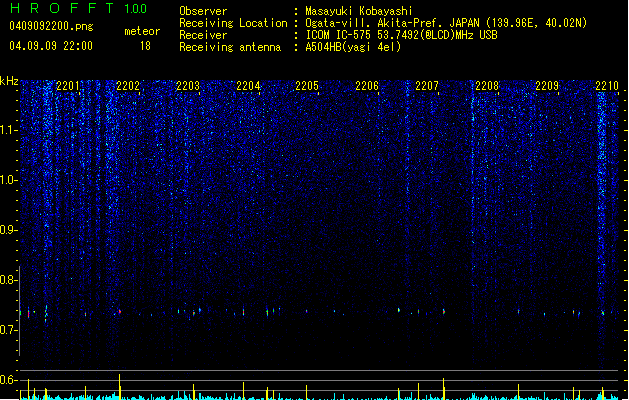Click the date stamp 04.09.09 22:00
The height and width of the screenshot is (400, 629).
[51, 46]
